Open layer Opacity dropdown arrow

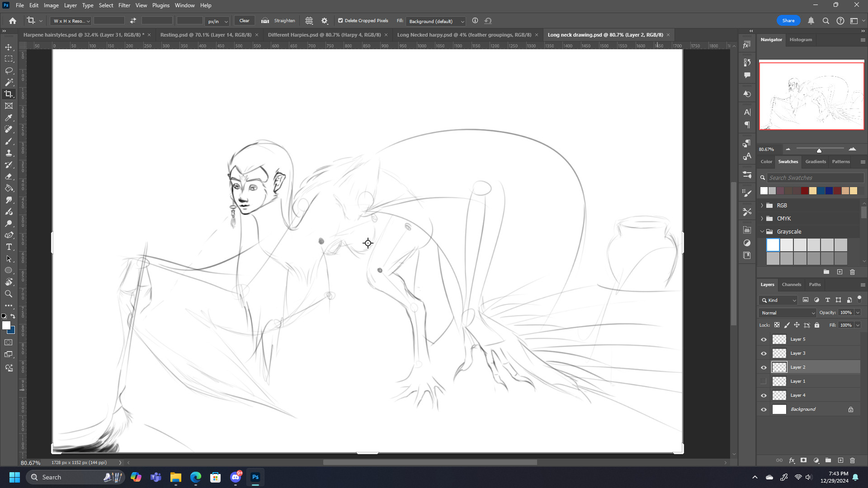[858, 313]
